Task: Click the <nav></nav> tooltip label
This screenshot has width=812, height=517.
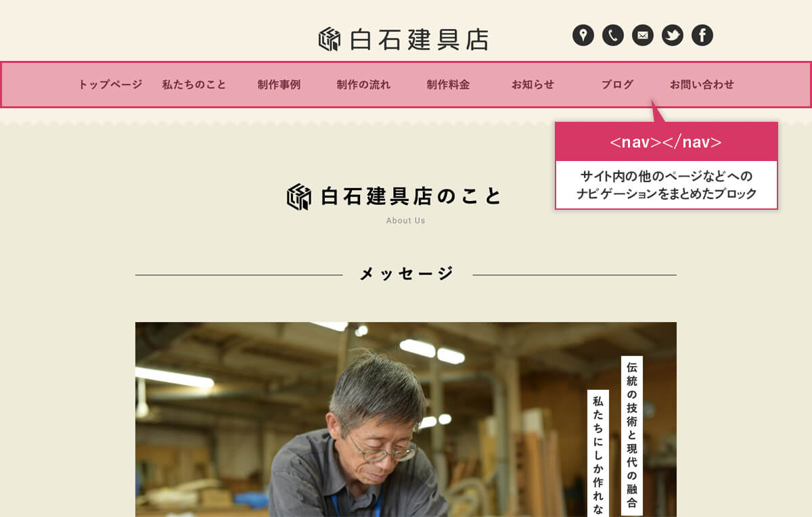Action: pyautogui.click(x=666, y=142)
